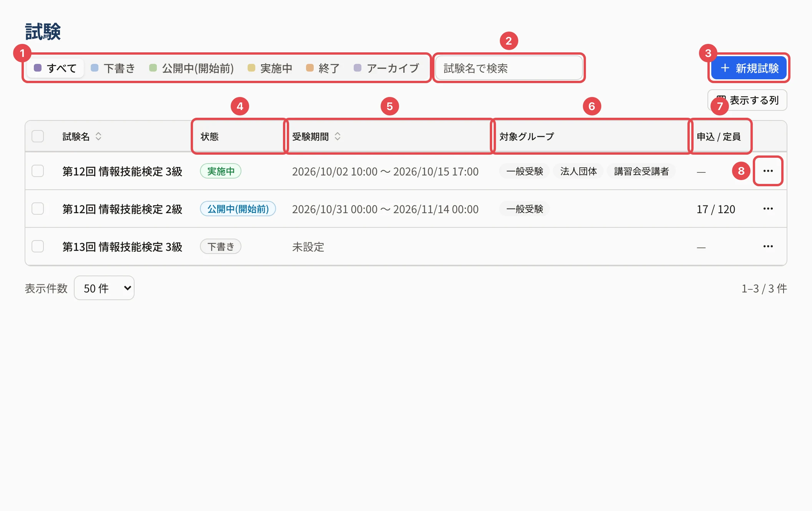Click the 1–3 / 3 件 pagination count

[x=764, y=288]
